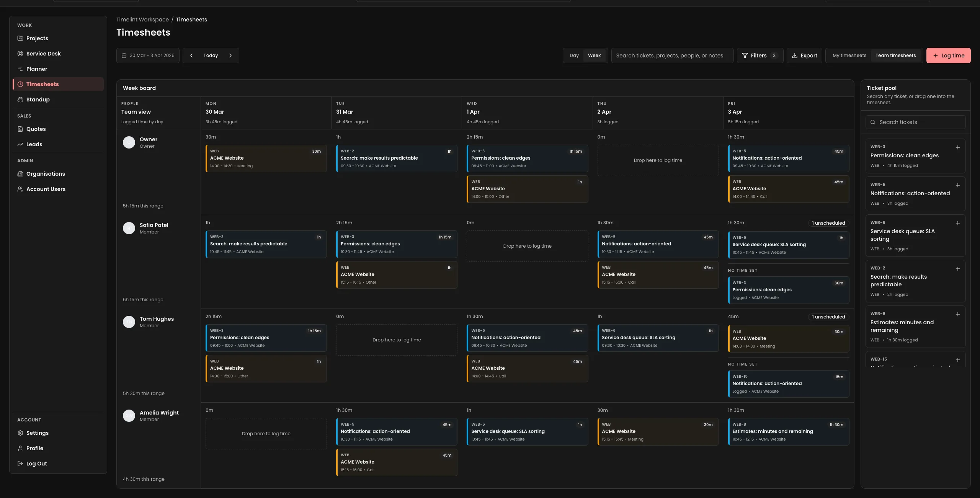The height and width of the screenshot is (498, 980).
Task: Open Owner's Tuesday WEB-2 Search entry
Action: click(397, 158)
